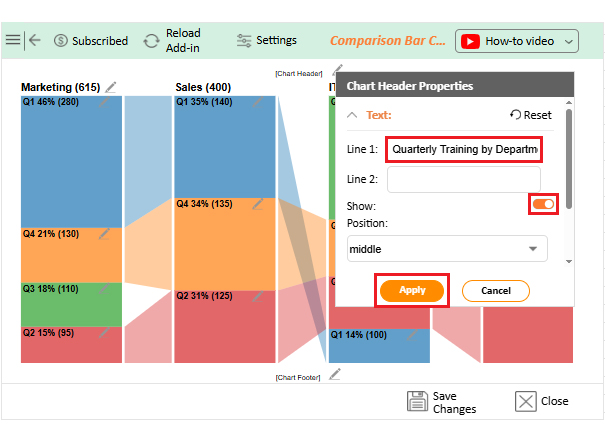Edit Marketing column header pencil icon
This screenshot has width=605, height=443.
110,87
